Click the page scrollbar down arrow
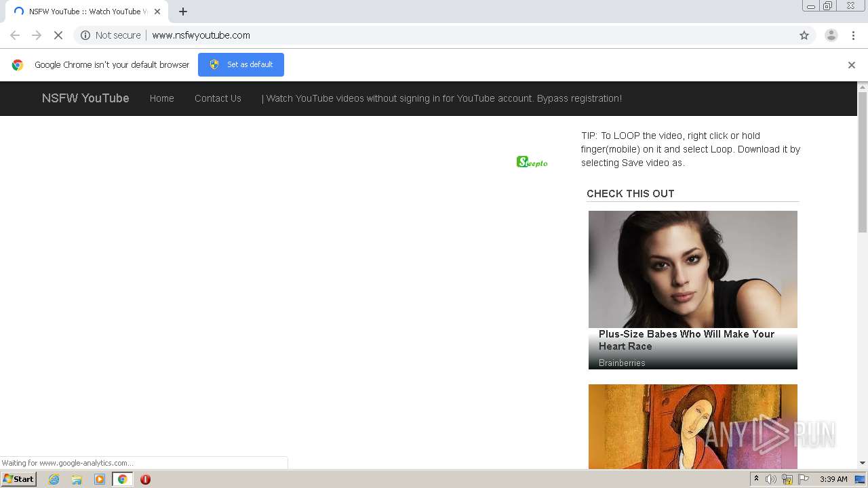This screenshot has height=488, width=868. click(x=863, y=463)
